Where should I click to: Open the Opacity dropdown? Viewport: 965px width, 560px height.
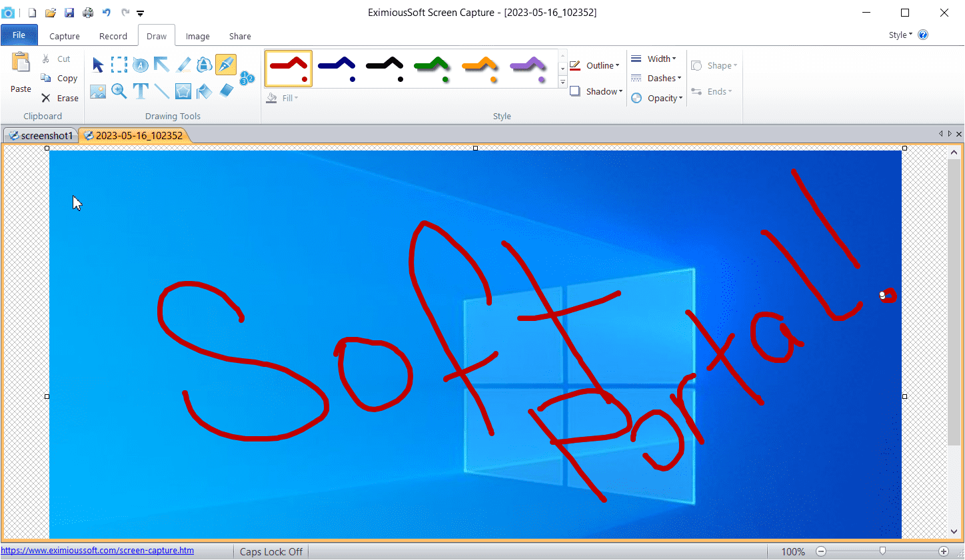657,98
